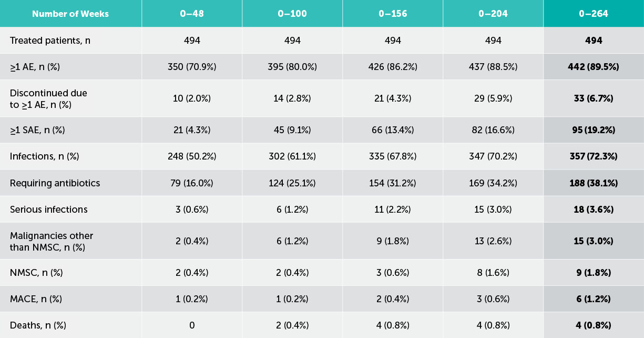Click the "Requiring antibiotics" row label
The width and height of the screenshot is (644, 338).
(x=55, y=183)
